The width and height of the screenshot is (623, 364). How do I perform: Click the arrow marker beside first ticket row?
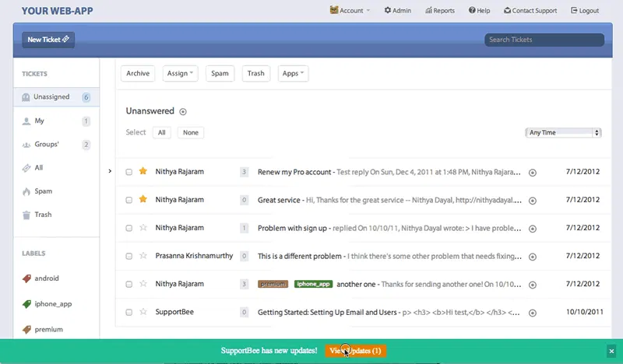point(110,171)
